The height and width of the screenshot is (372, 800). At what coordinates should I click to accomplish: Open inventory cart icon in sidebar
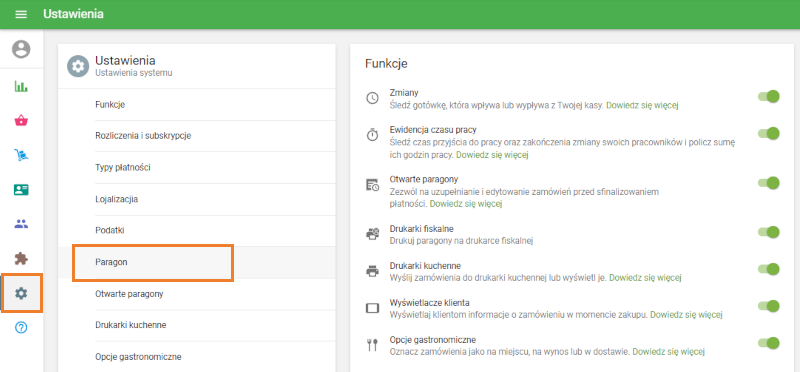[x=21, y=155]
